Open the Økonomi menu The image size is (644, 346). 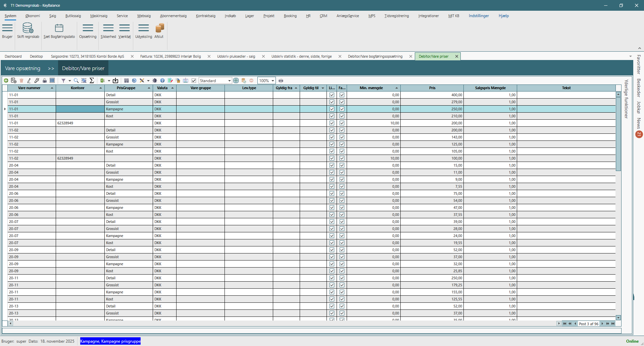tap(33, 16)
